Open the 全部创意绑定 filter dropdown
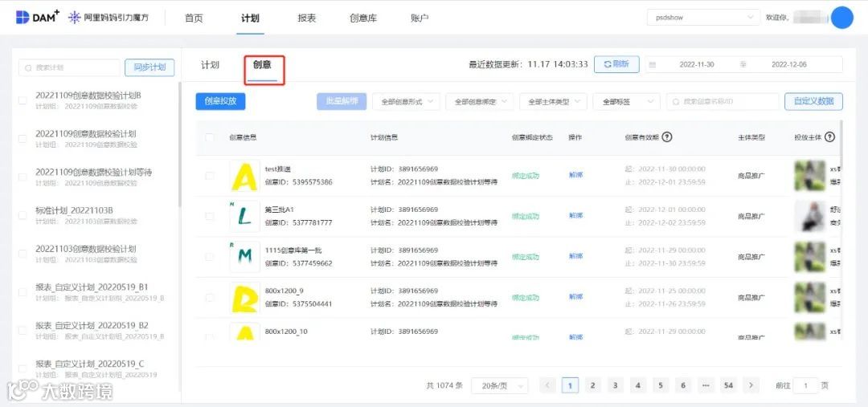Screen dimensions: 868x407 click(x=479, y=102)
